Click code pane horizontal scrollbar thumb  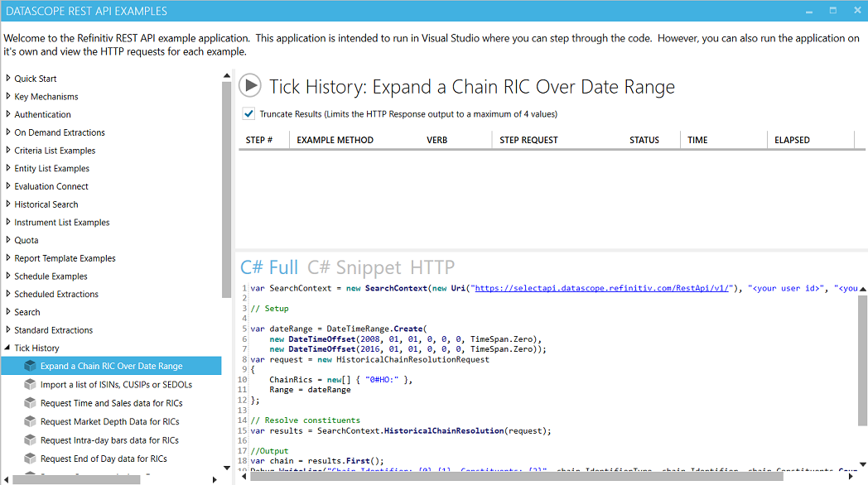[517, 477]
